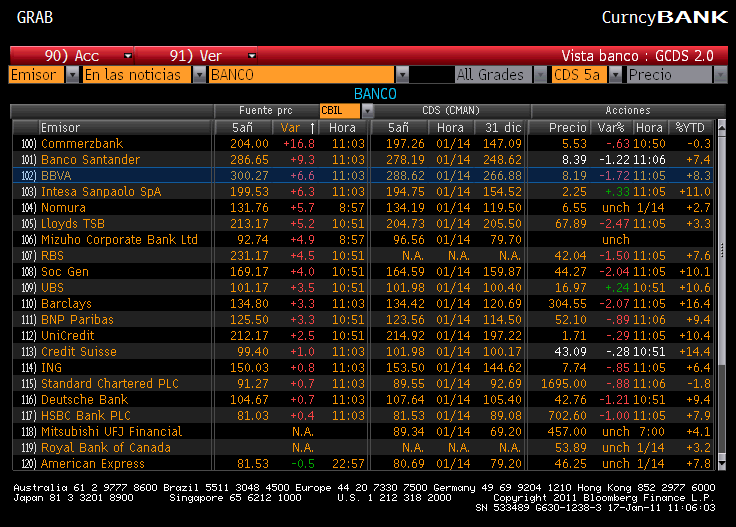Open 119) Royal Bank of Canada

click(x=105, y=448)
